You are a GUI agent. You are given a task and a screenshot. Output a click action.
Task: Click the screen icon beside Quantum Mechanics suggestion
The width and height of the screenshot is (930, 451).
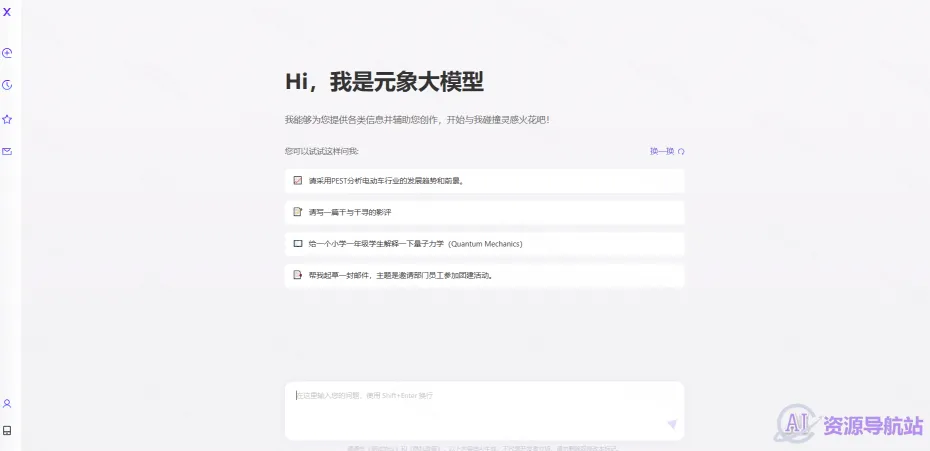[x=298, y=243]
